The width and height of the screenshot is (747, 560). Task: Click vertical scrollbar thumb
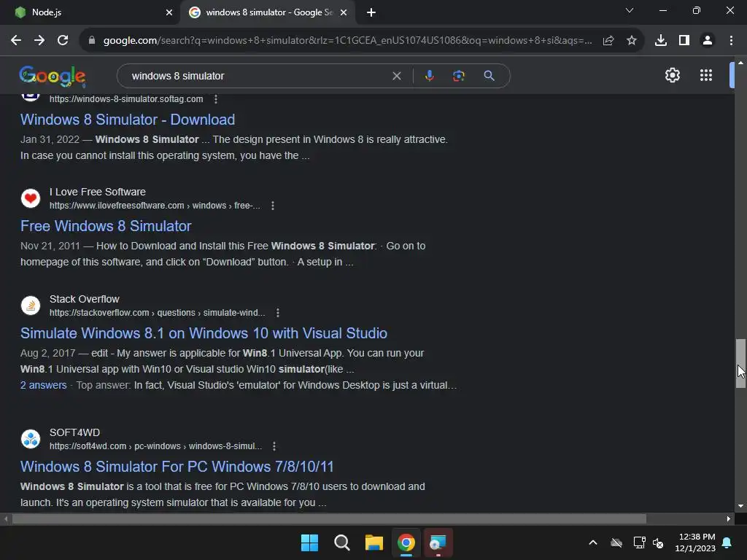pos(740,363)
